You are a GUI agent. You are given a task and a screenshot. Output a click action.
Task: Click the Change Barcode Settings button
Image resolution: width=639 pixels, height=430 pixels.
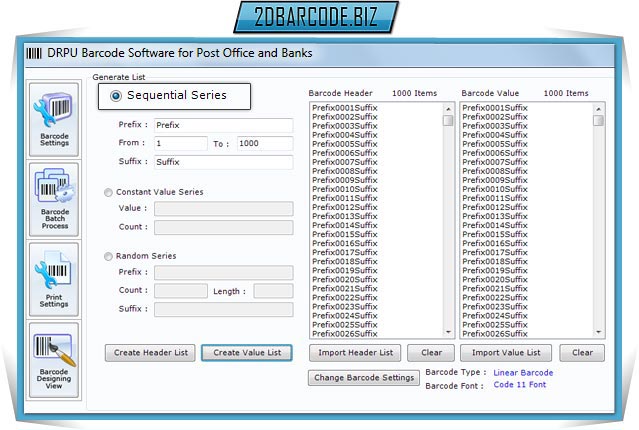pyautogui.click(x=364, y=378)
